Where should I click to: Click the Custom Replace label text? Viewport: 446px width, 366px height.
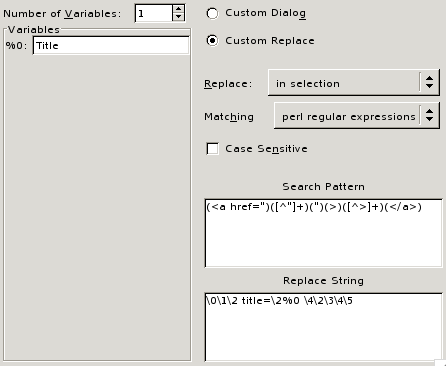(270, 41)
